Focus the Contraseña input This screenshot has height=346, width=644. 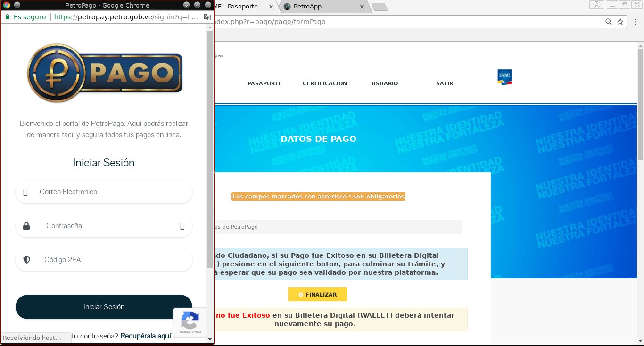click(x=104, y=226)
